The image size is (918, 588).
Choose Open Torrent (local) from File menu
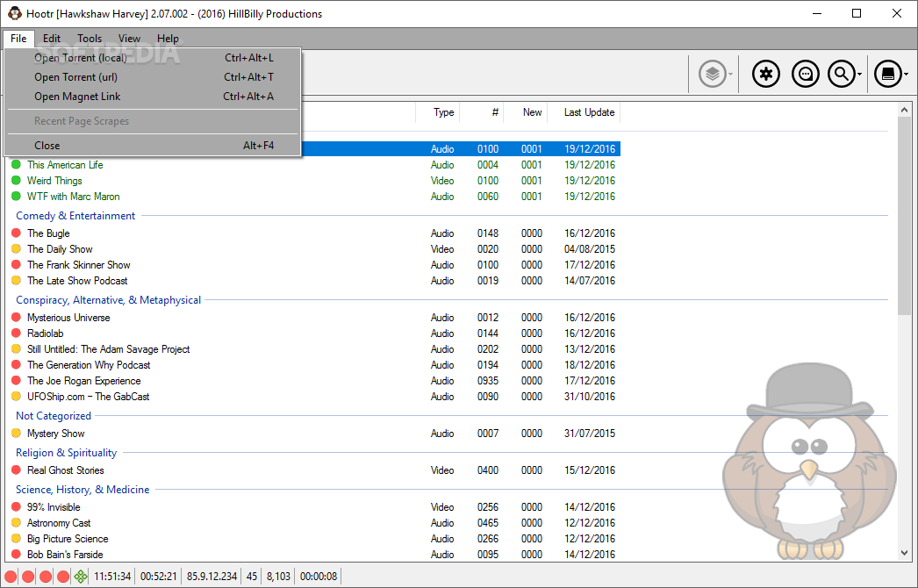(154, 58)
